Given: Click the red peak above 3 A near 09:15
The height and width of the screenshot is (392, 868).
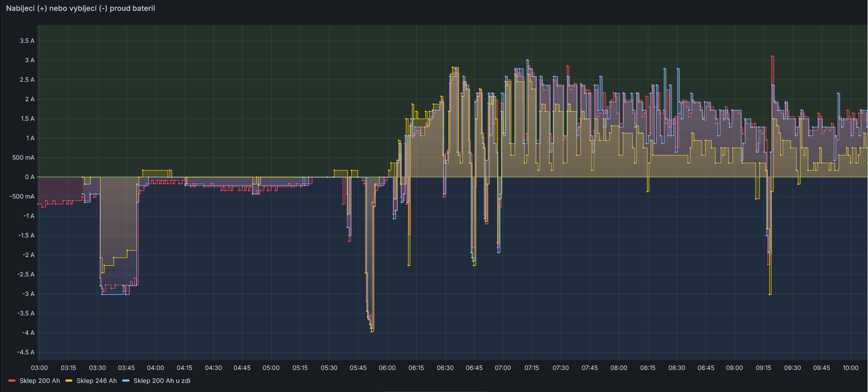Looking at the screenshot, I should click(772, 56).
